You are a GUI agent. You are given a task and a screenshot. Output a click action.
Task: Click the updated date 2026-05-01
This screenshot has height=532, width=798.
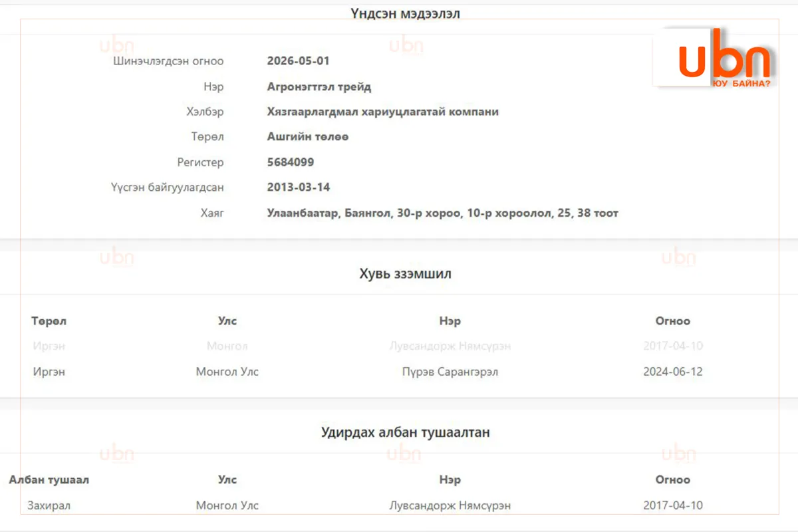coord(299,61)
